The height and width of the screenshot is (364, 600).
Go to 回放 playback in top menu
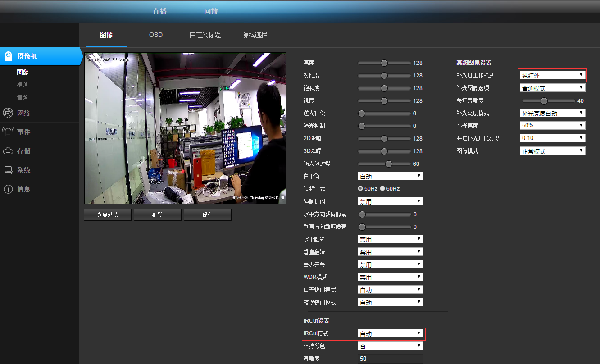[x=211, y=11]
